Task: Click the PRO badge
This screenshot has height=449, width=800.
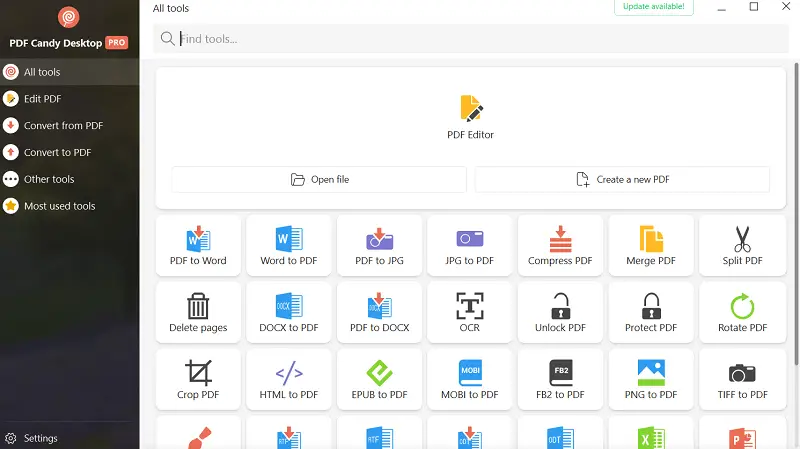Action: click(x=116, y=43)
